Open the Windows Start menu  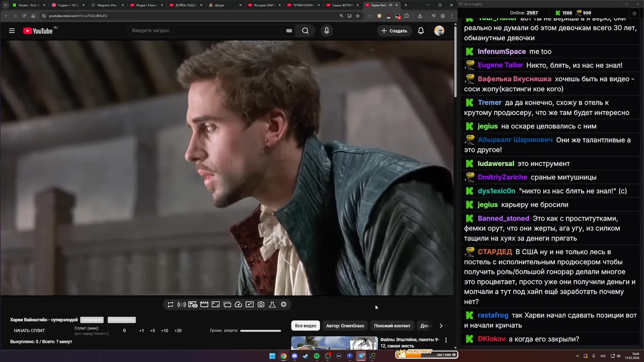[272, 356]
